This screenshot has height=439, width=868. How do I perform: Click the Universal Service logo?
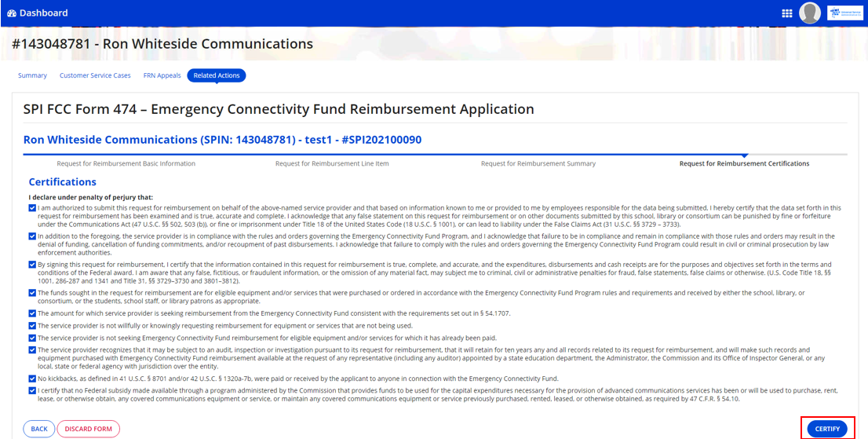(x=844, y=13)
